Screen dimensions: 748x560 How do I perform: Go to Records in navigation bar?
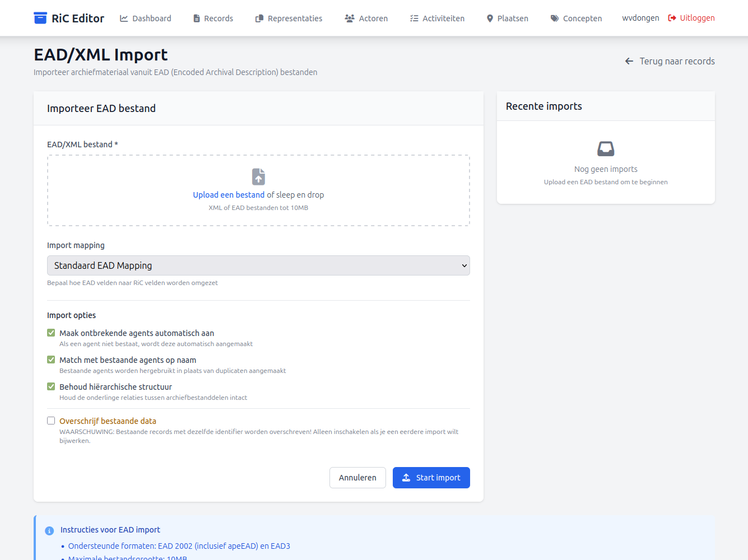pos(213,18)
